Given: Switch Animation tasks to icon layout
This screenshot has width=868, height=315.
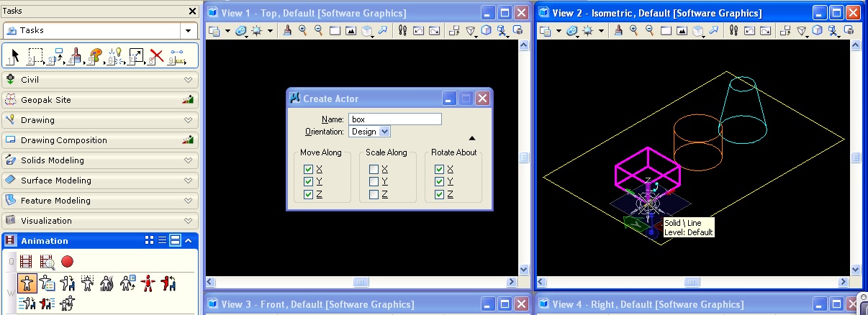Looking at the screenshot, I should point(150,241).
